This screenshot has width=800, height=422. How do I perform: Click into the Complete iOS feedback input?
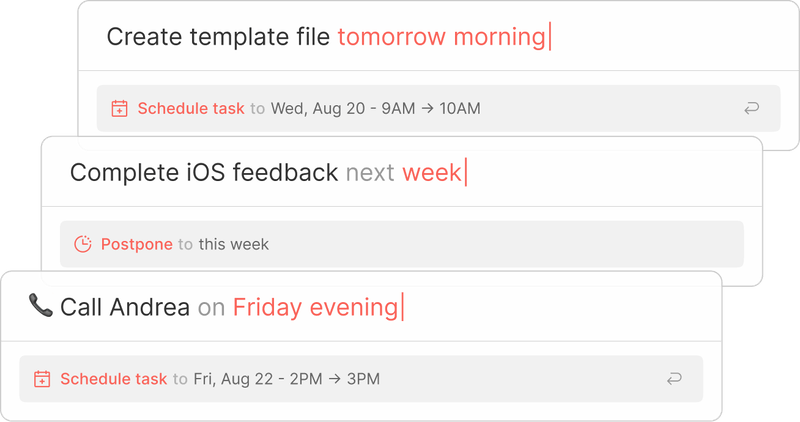pyautogui.click(x=402, y=172)
